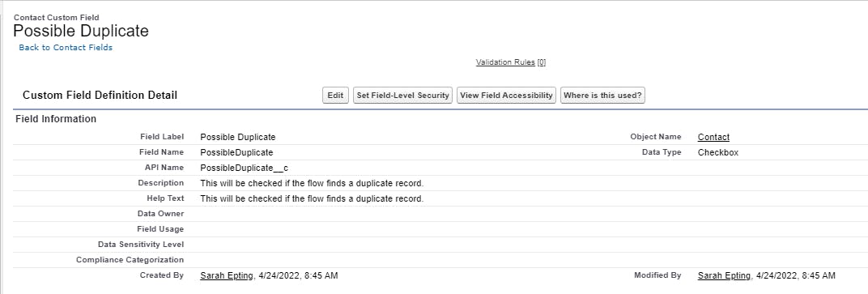The height and width of the screenshot is (294, 868).
Task: Click the Edit button
Action: tap(335, 96)
